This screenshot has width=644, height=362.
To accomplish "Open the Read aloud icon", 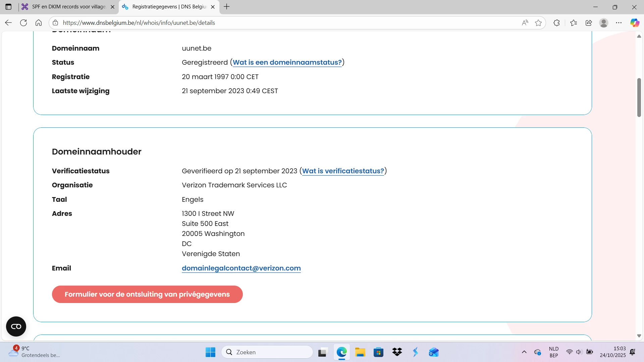I will pos(525,23).
